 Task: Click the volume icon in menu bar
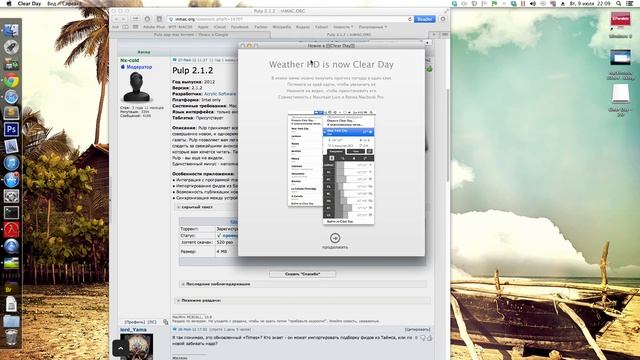click(x=533, y=3)
